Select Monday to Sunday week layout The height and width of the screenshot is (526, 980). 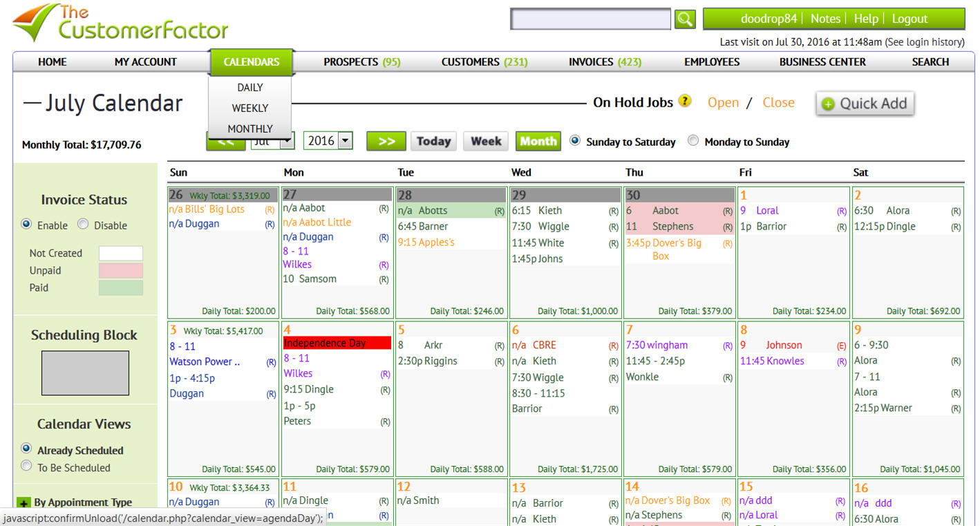693,141
